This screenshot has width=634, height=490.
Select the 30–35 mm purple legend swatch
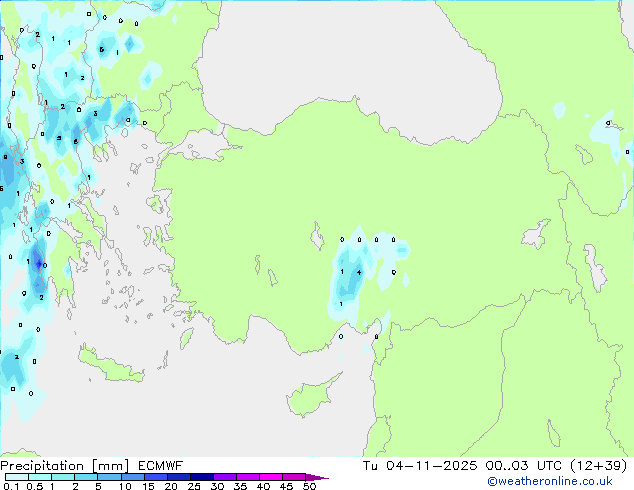pos(225,477)
